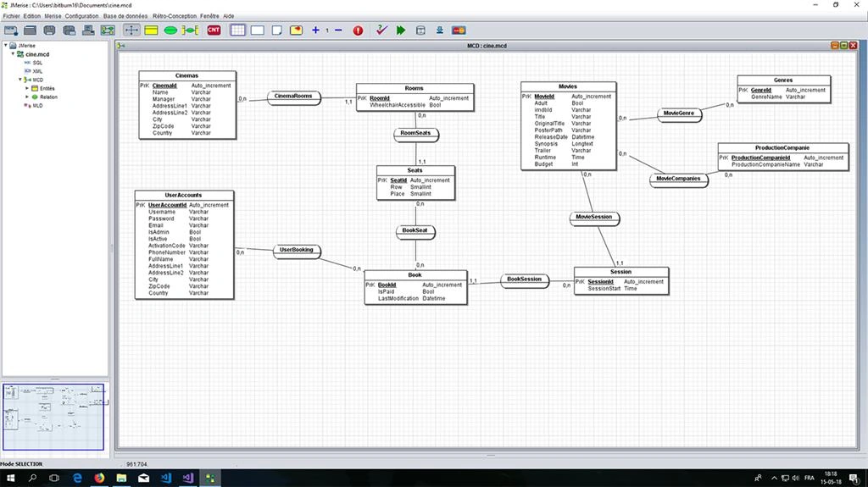This screenshot has height=487, width=868.
Task: Expand the Entités tree node
Action: point(27,88)
